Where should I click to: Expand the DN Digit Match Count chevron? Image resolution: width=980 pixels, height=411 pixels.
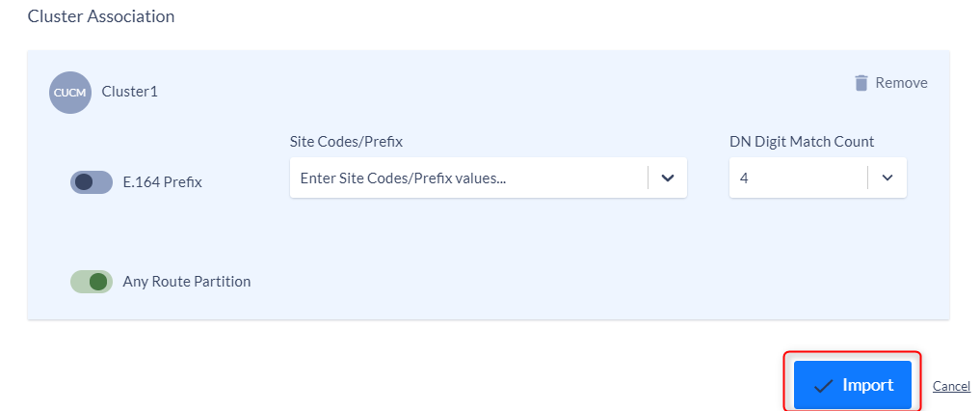pyautogui.click(x=887, y=178)
